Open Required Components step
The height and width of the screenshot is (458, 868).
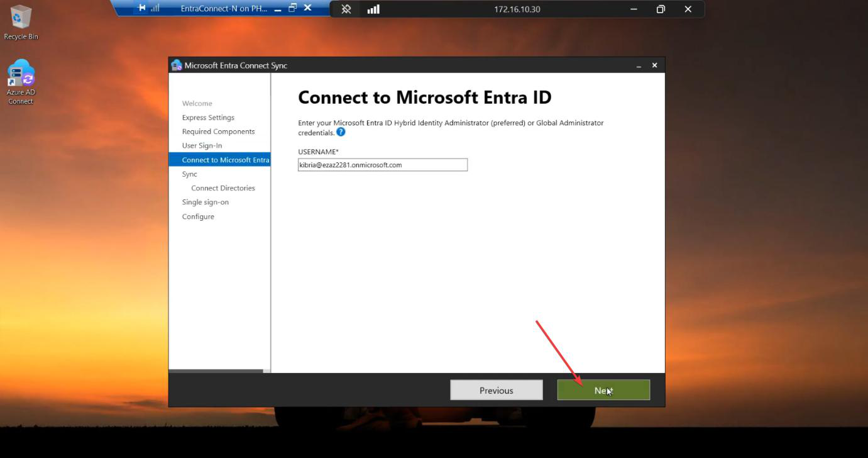218,131
